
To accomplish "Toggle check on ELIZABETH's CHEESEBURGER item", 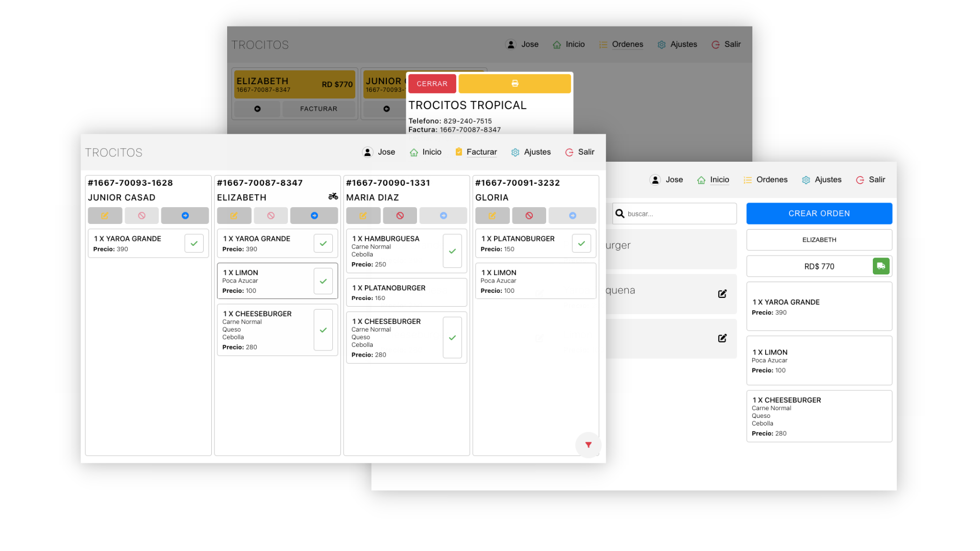I will 323,330.
